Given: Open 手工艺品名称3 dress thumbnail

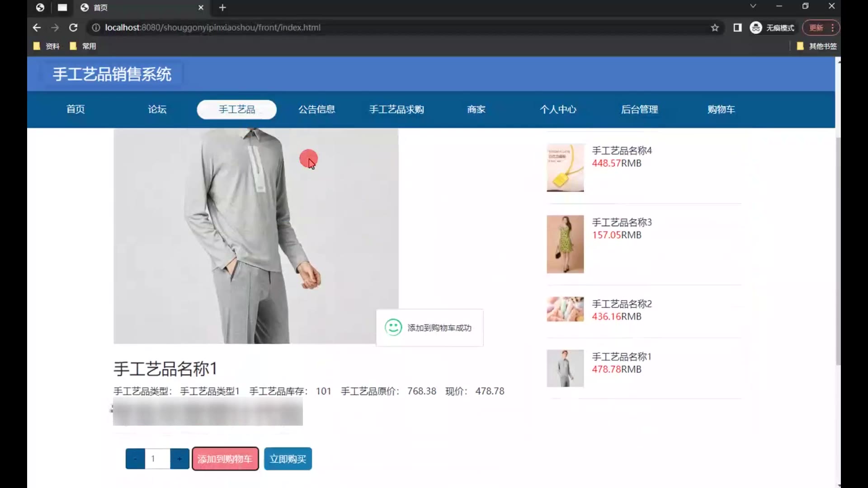Looking at the screenshot, I should pyautogui.click(x=565, y=244).
